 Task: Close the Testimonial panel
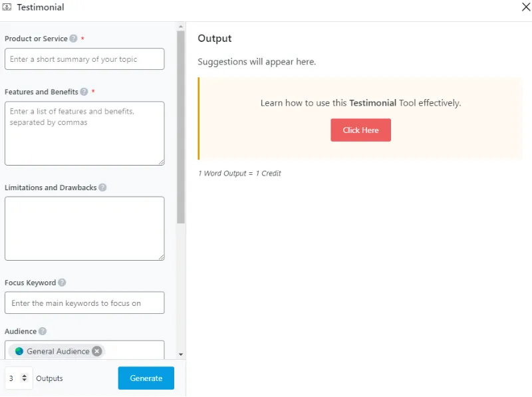[x=526, y=7]
